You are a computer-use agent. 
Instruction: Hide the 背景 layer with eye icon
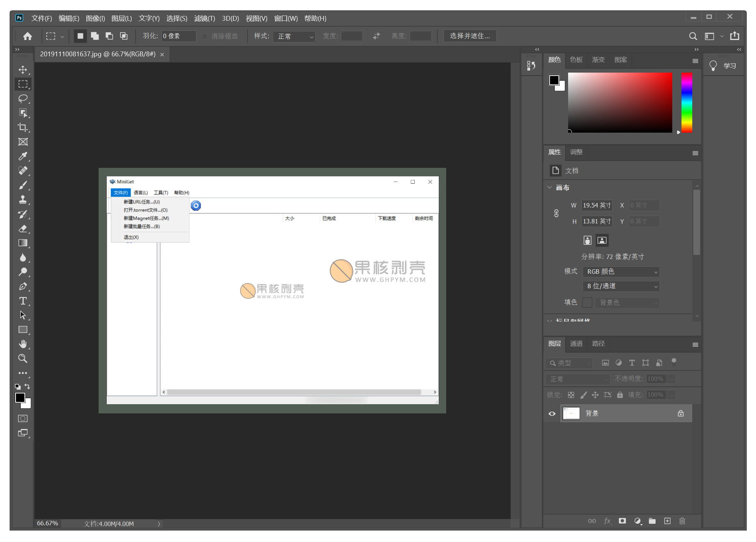552,414
